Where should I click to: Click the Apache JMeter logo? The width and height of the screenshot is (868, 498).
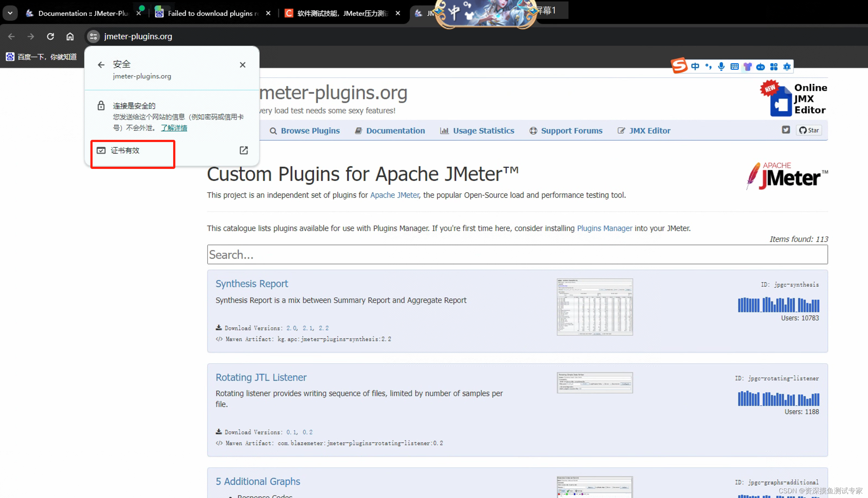[x=787, y=176]
